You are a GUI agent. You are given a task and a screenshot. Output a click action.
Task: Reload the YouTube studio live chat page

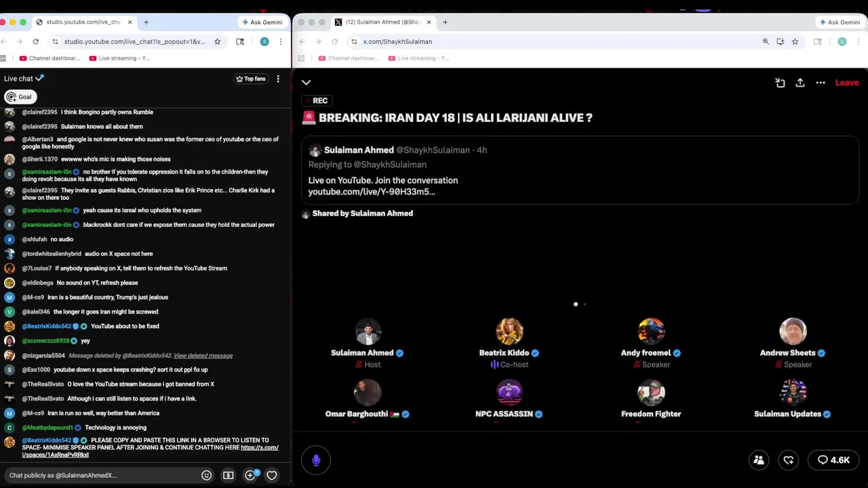[36, 42]
